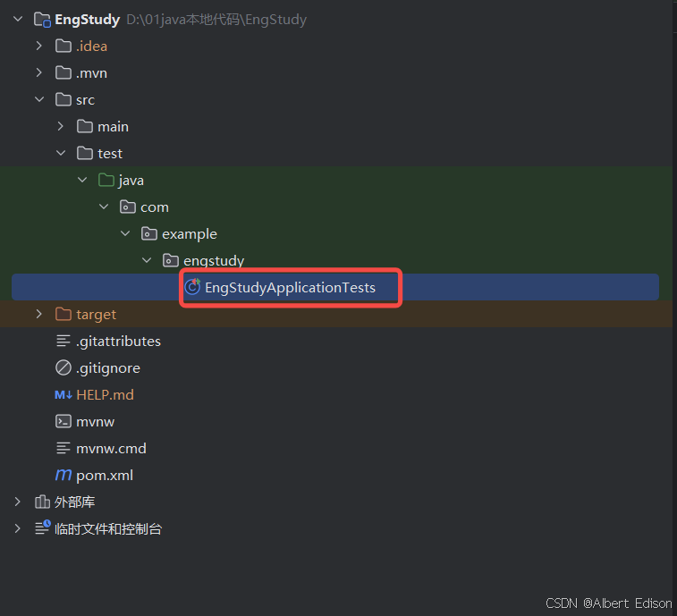
Task: Click the EngStudyApplicationTests class icon
Action: pyautogui.click(x=192, y=288)
